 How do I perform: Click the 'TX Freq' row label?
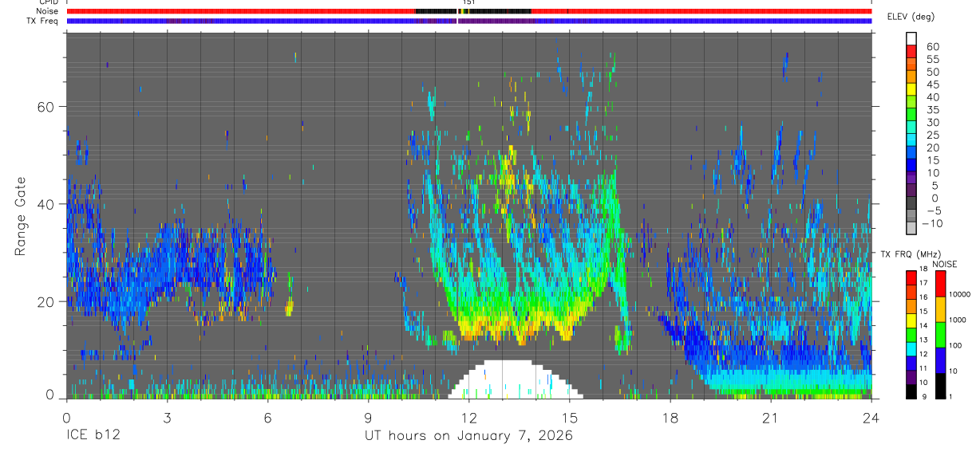(x=43, y=21)
